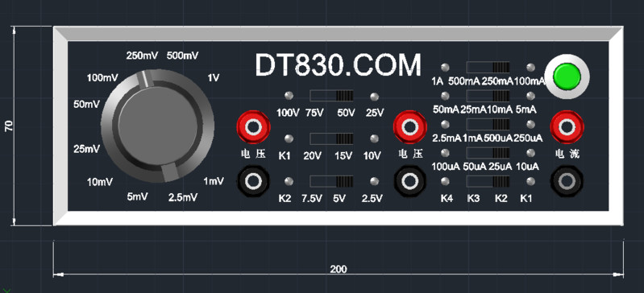Click the indicator light beside the 100V label

pos(289,96)
